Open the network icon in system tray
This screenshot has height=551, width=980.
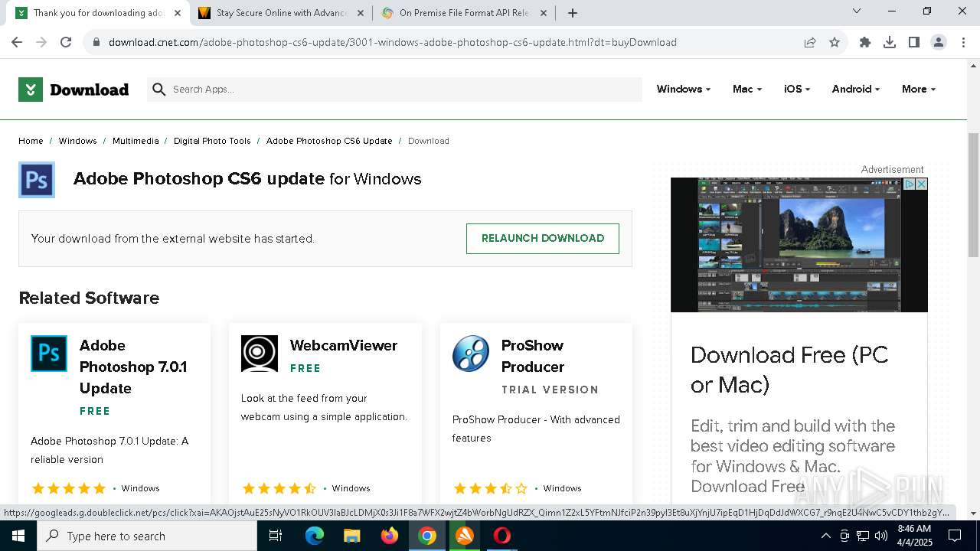click(x=863, y=536)
